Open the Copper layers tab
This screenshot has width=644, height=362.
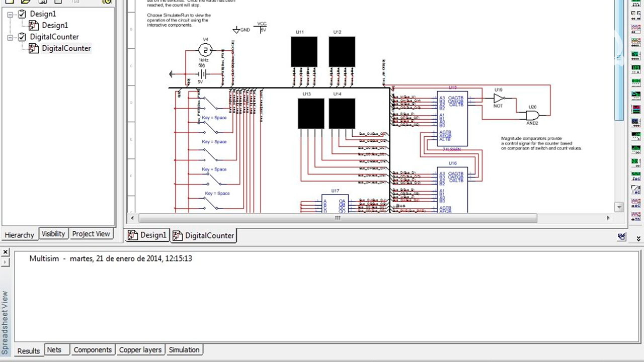[x=140, y=350]
